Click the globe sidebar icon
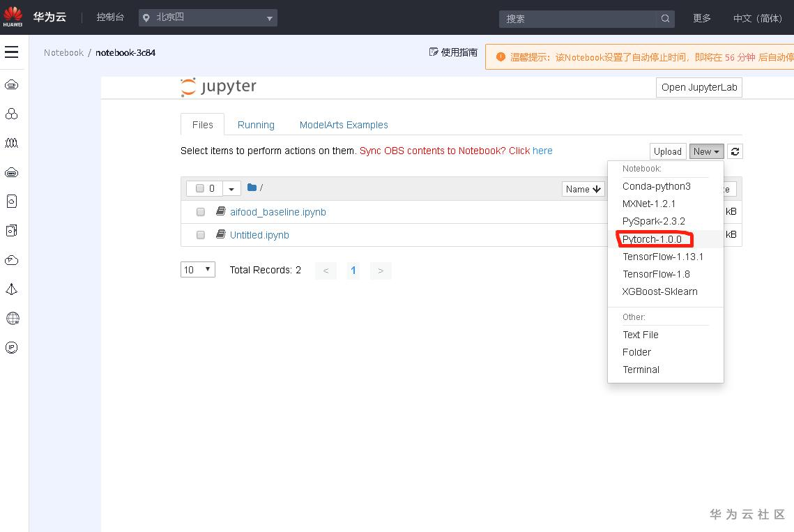Screen dimensions: 794x532 click(12, 318)
